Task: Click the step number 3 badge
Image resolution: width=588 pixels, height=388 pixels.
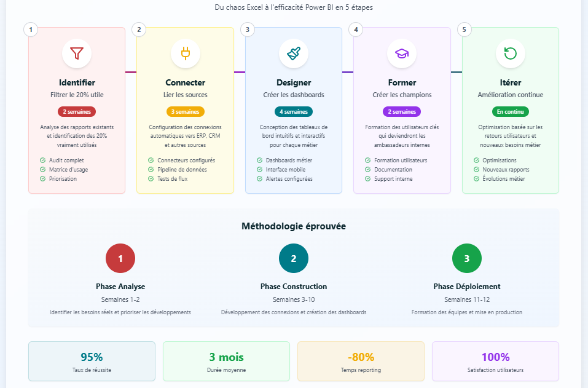Action: (248, 30)
